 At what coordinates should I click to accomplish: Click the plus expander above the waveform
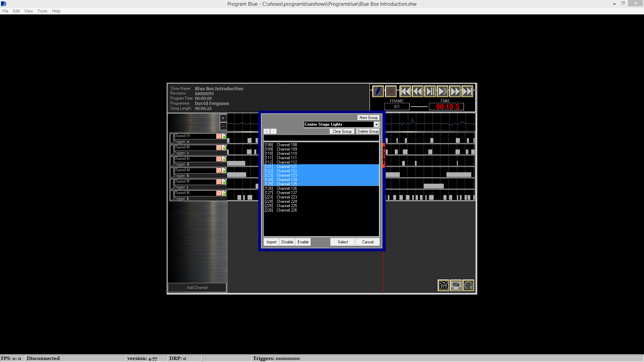223,118
